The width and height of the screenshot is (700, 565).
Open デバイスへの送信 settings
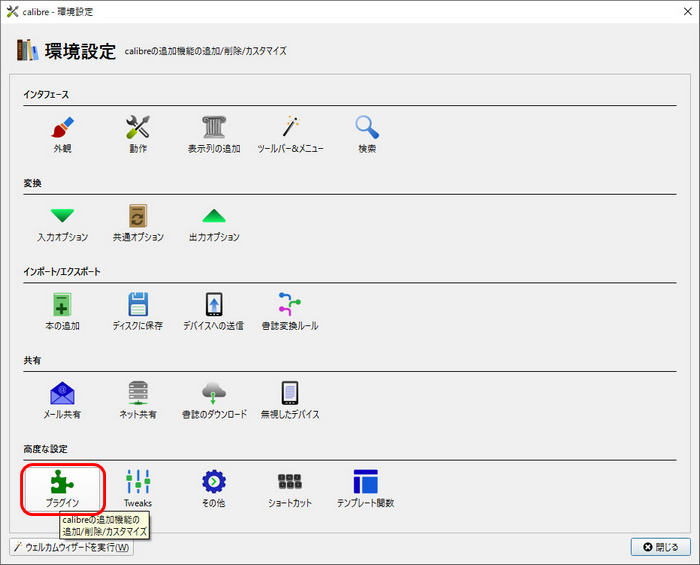pyautogui.click(x=214, y=312)
